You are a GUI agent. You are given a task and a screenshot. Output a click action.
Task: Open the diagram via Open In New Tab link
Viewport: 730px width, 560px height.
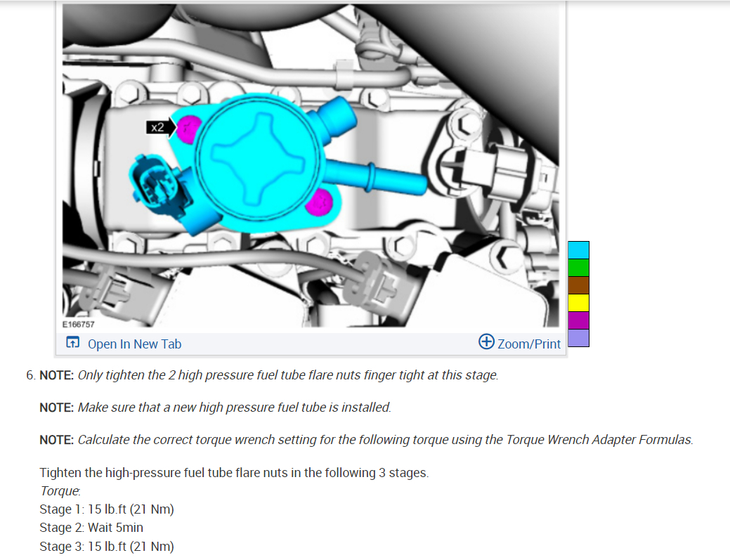(134, 344)
